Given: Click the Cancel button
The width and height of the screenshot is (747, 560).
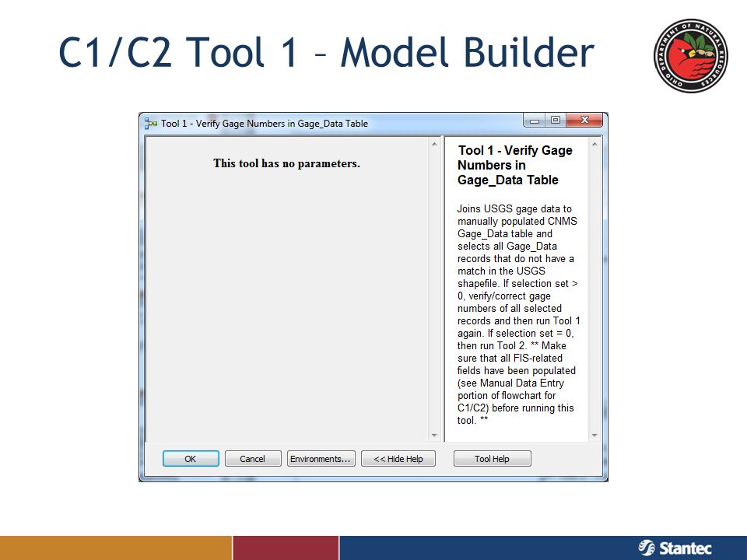Looking at the screenshot, I should [x=252, y=459].
